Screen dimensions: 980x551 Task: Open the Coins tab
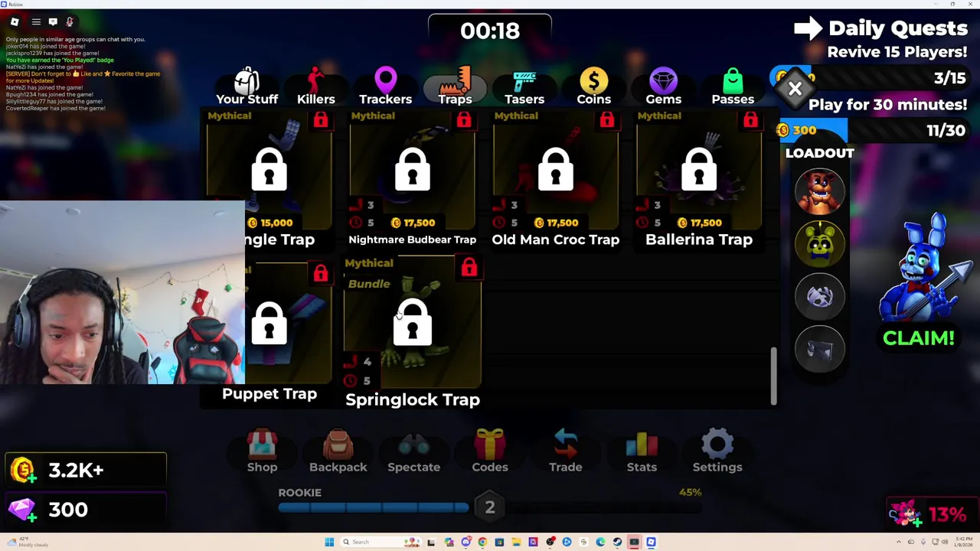[x=594, y=86]
